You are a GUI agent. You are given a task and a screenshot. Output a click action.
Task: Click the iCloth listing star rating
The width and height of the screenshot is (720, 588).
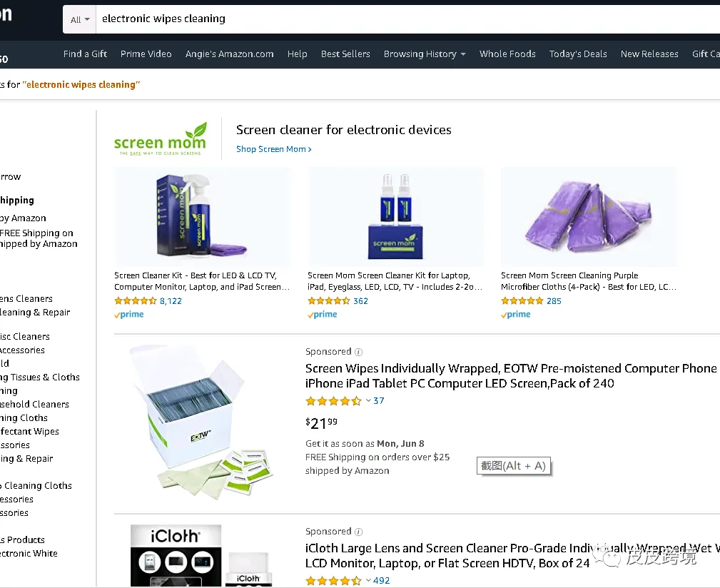tap(334, 581)
